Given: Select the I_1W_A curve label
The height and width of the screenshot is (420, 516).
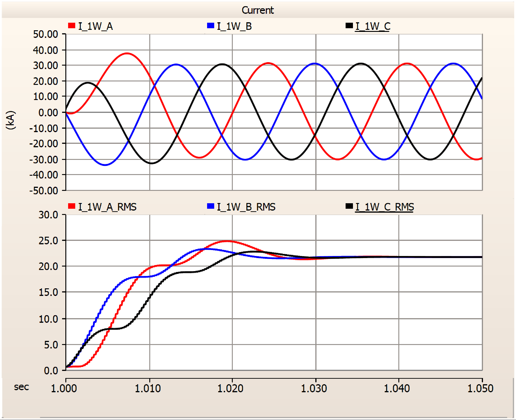Looking at the screenshot, I should (x=96, y=26).
